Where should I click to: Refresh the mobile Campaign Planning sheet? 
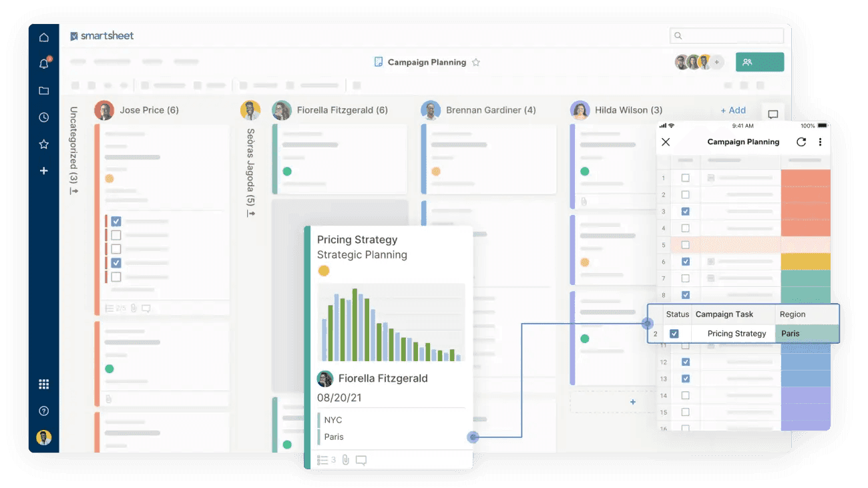(801, 142)
